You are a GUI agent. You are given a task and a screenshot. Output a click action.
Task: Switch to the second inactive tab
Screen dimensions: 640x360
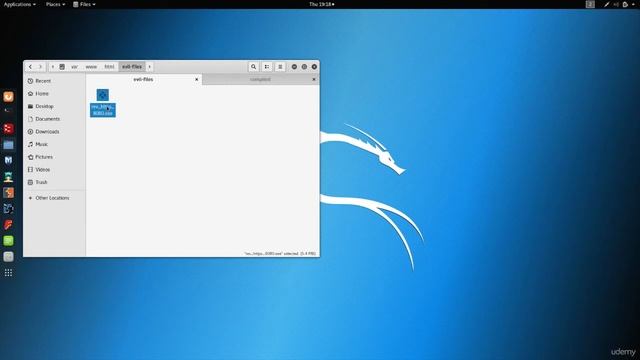260,79
